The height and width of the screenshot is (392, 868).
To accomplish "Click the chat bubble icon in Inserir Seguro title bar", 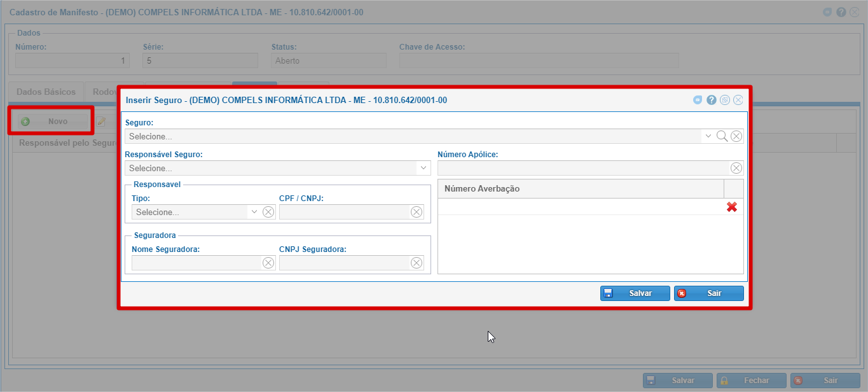I will (x=698, y=100).
